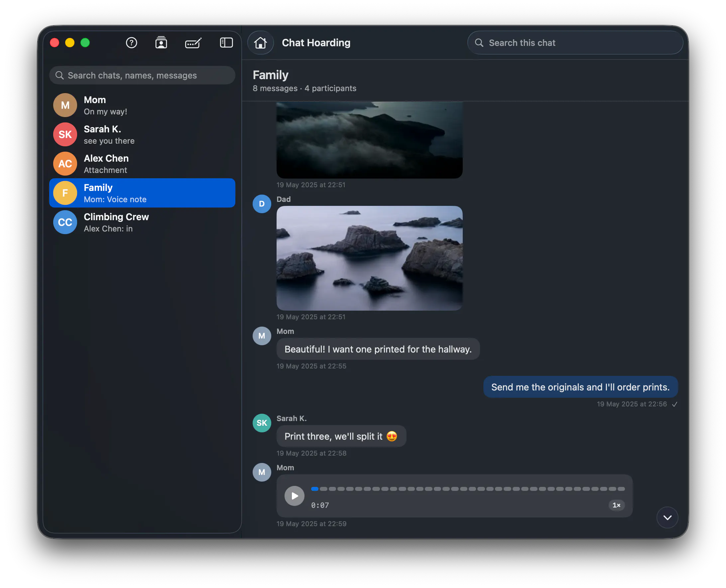Click the 0:07 voice note duration
Screen dimensions: 726x588
point(320,505)
